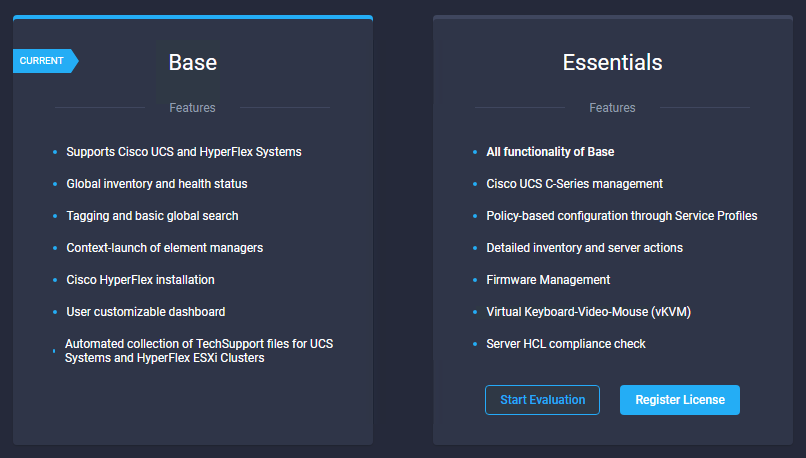Click 'User customizable dashboard' feature text

tap(145, 312)
